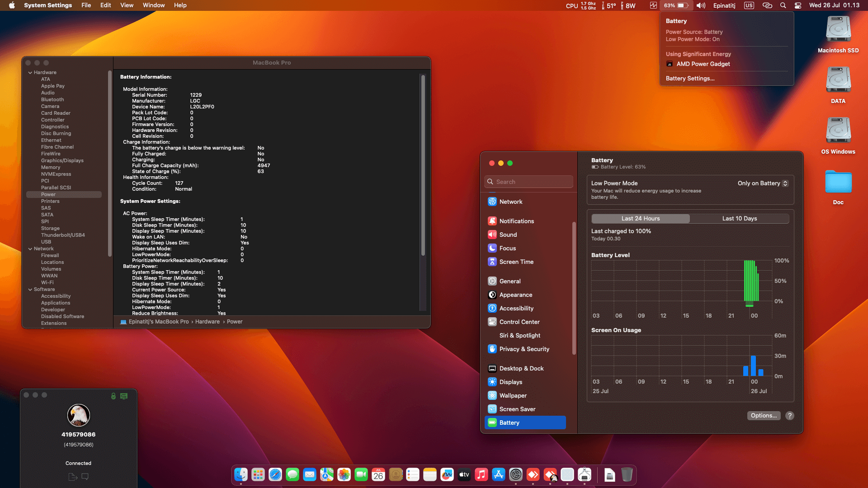Click the Options button in Battery settings
This screenshot has height=488, width=868.
coord(764,415)
